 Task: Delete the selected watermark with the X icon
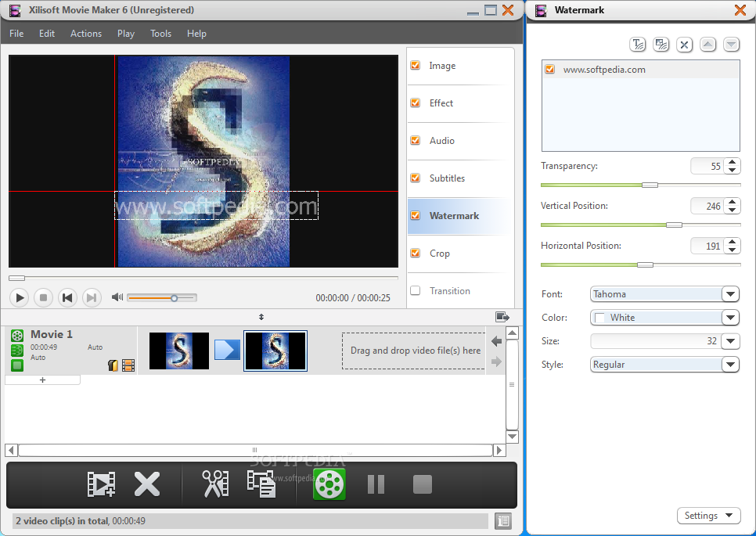click(684, 45)
